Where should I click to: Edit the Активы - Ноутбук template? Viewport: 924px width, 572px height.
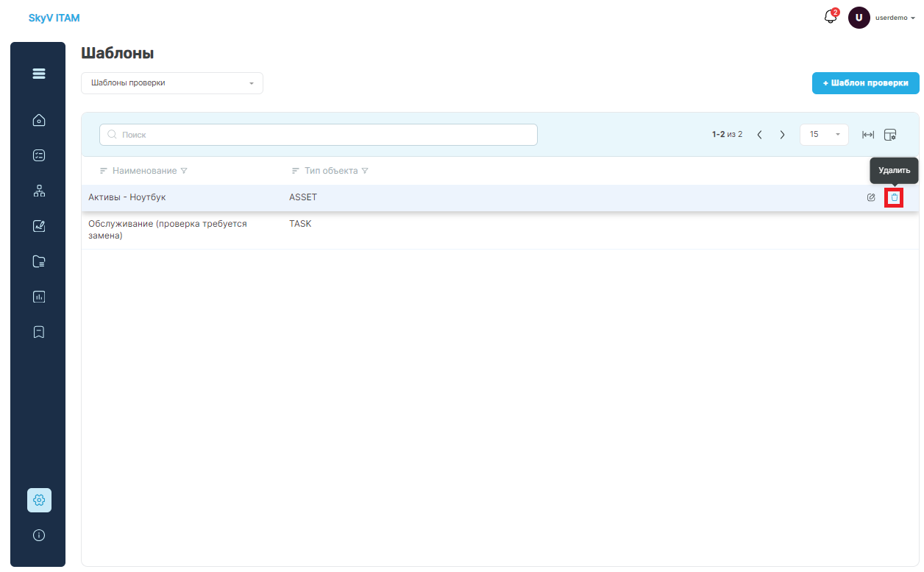(871, 197)
